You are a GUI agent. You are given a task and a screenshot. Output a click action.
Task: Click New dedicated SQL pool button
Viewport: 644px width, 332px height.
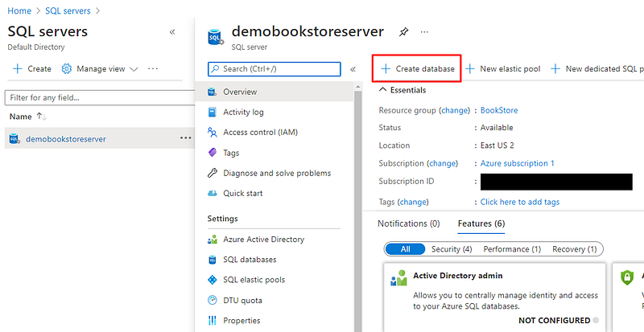point(597,69)
